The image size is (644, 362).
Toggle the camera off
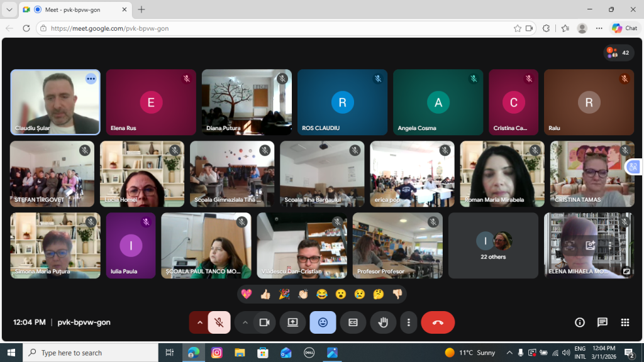[264, 322]
